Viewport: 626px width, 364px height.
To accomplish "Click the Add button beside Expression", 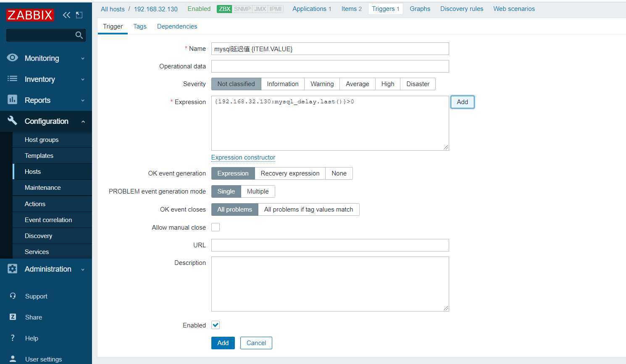I will pyautogui.click(x=462, y=102).
